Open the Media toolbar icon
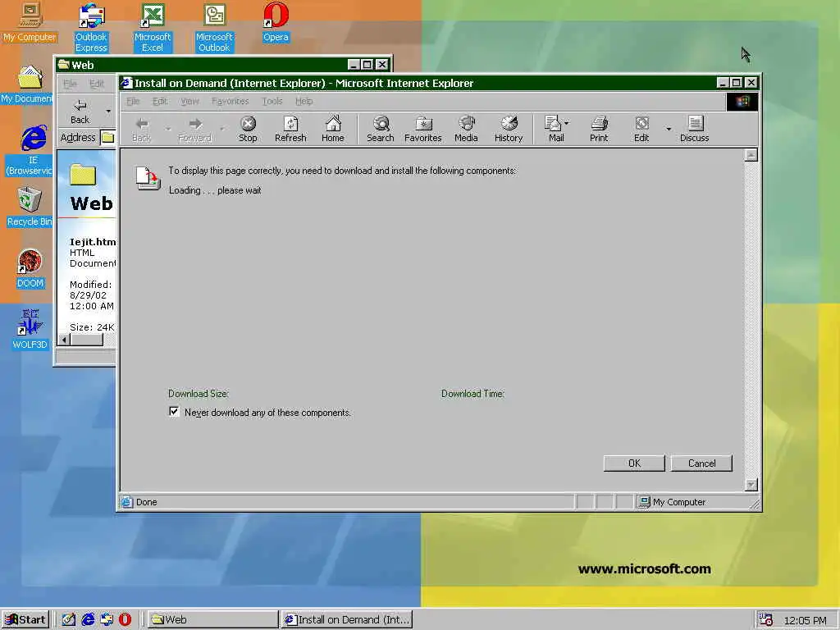The height and width of the screenshot is (630, 840). tap(466, 129)
